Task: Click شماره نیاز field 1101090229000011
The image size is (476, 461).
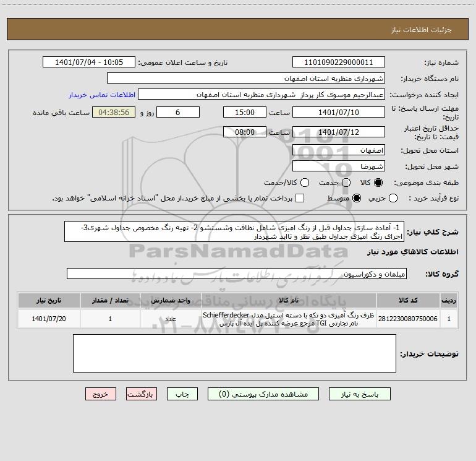Action: click(x=339, y=62)
